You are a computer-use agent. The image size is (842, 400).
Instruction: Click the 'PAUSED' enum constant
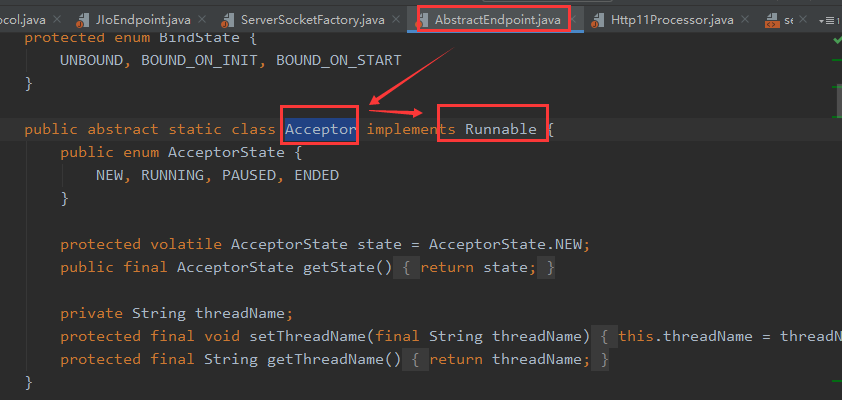click(249, 176)
